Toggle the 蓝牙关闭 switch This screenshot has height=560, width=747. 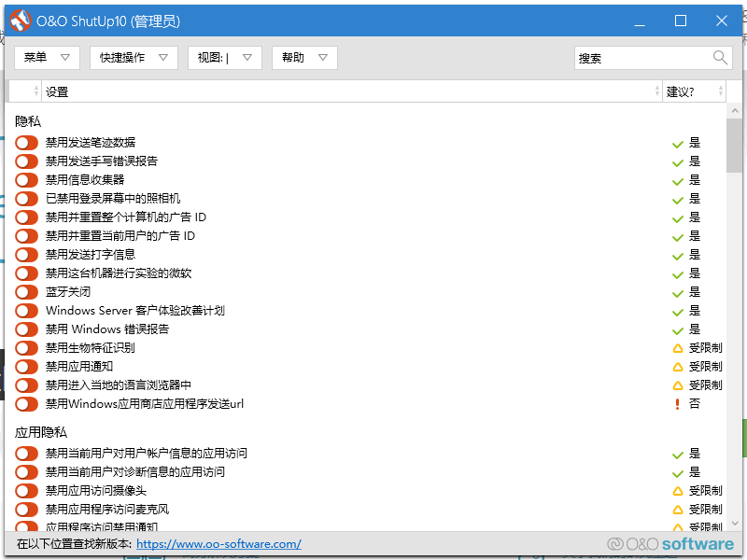point(26,292)
